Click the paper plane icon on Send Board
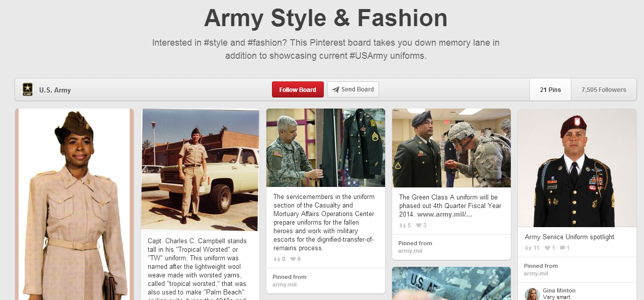The width and height of the screenshot is (644, 300). (x=335, y=90)
